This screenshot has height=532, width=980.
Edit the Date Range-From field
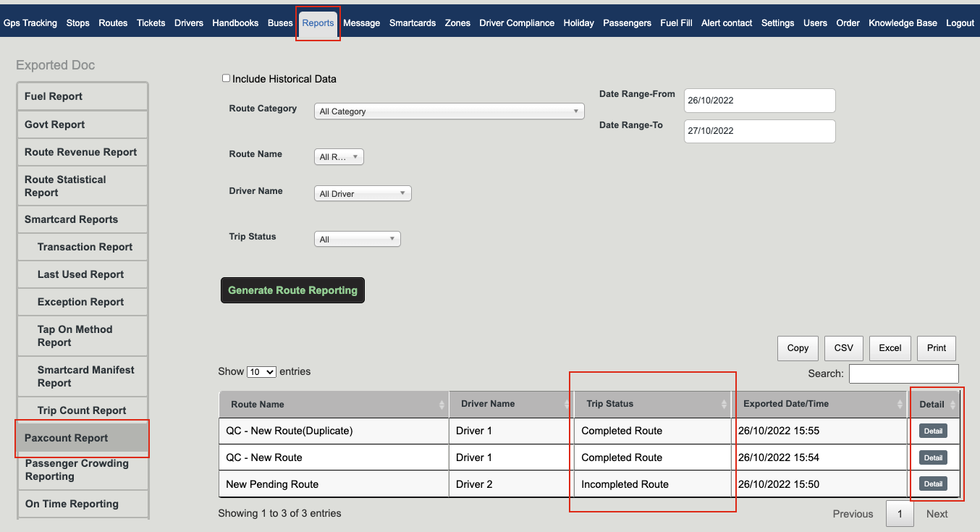[x=759, y=100]
